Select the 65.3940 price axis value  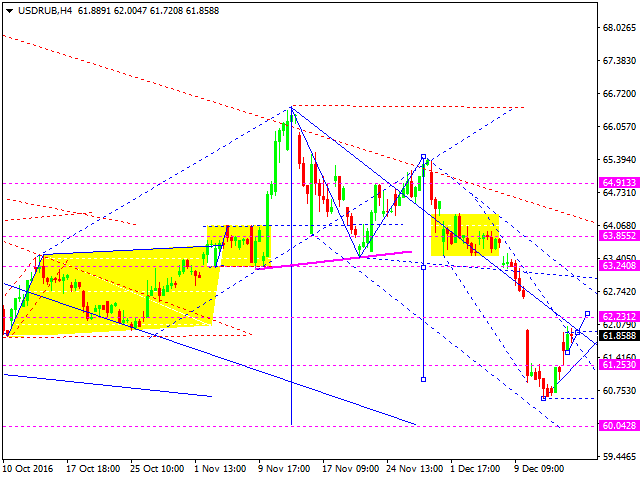[619, 160]
